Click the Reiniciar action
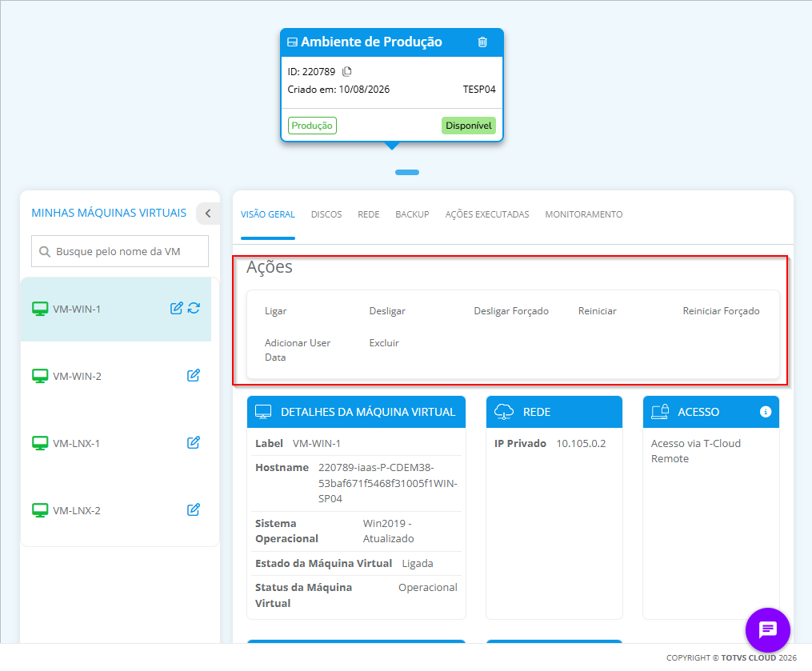The width and height of the screenshot is (812, 671). point(597,311)
